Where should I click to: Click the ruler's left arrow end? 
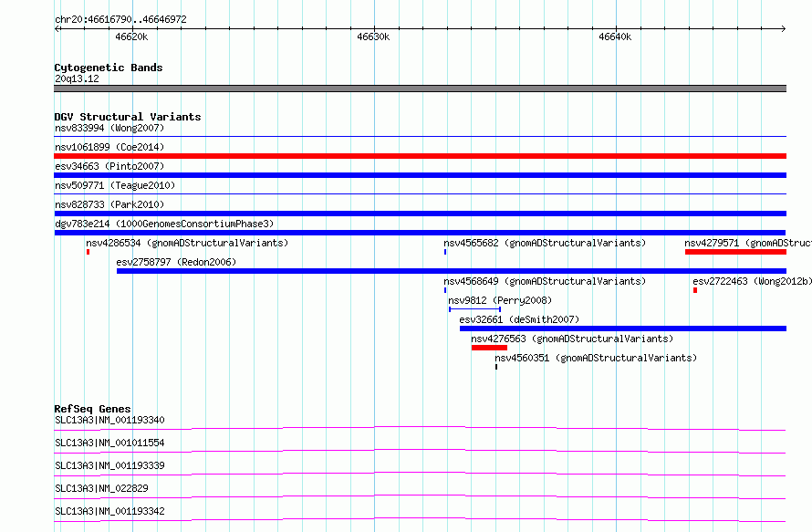point(57,28)
